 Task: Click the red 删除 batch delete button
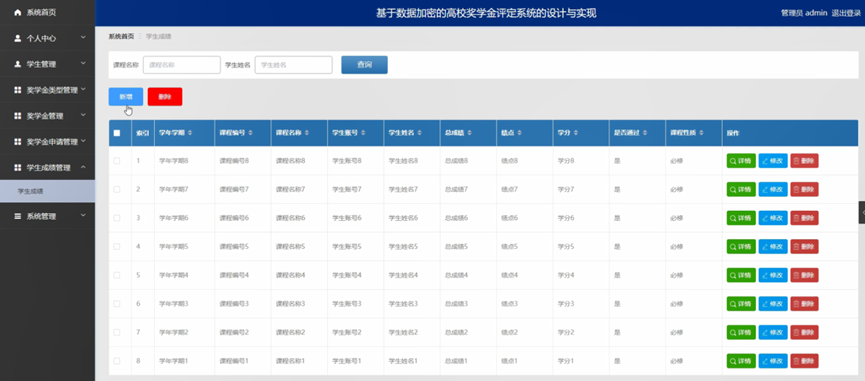[164, 96]
